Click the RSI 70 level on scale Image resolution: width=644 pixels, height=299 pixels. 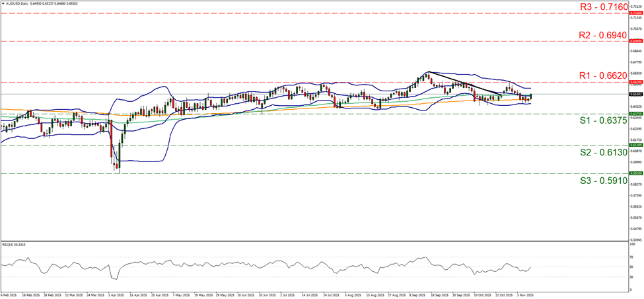coord(631,257)
